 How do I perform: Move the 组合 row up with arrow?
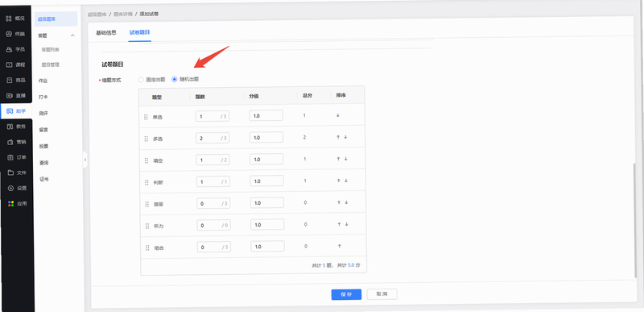tap(339, 246)
